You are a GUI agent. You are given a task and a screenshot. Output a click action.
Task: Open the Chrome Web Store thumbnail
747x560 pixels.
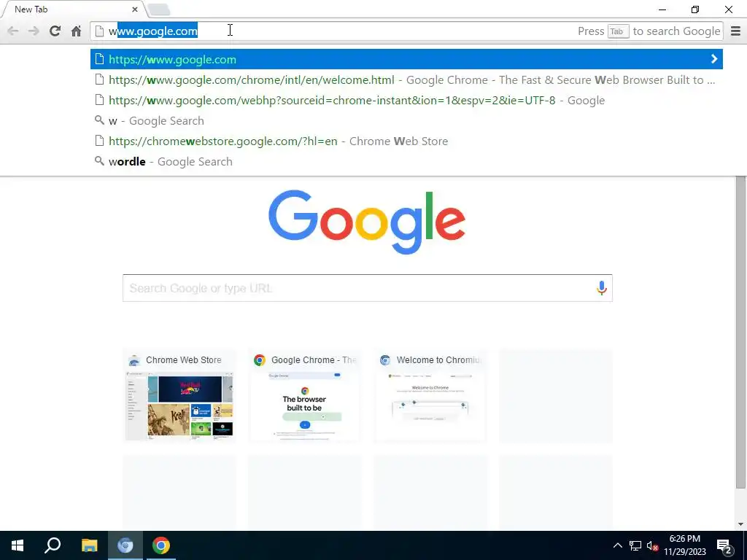pos(179,396)
